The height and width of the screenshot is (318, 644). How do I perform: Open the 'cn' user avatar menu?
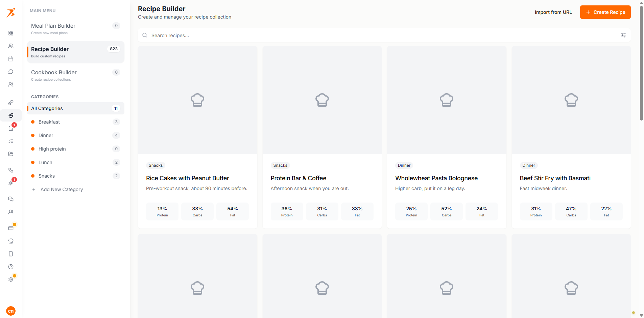tap(11, 311)
